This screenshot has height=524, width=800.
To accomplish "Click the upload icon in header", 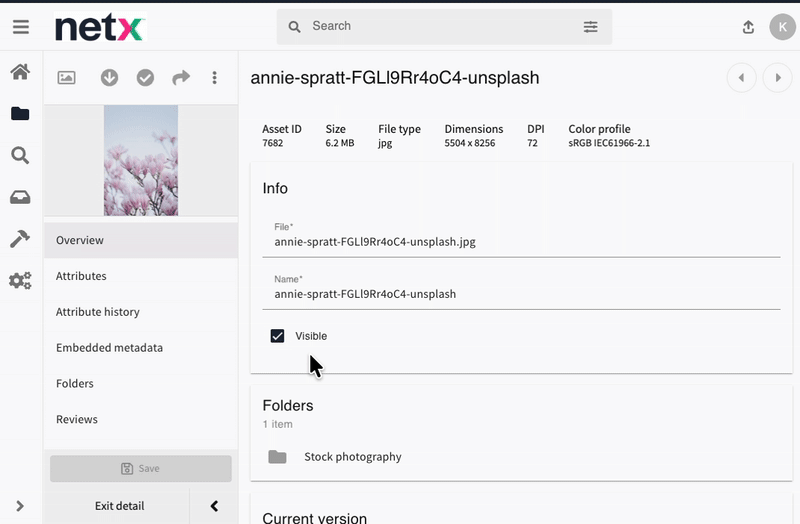I will tap(748, 27).
